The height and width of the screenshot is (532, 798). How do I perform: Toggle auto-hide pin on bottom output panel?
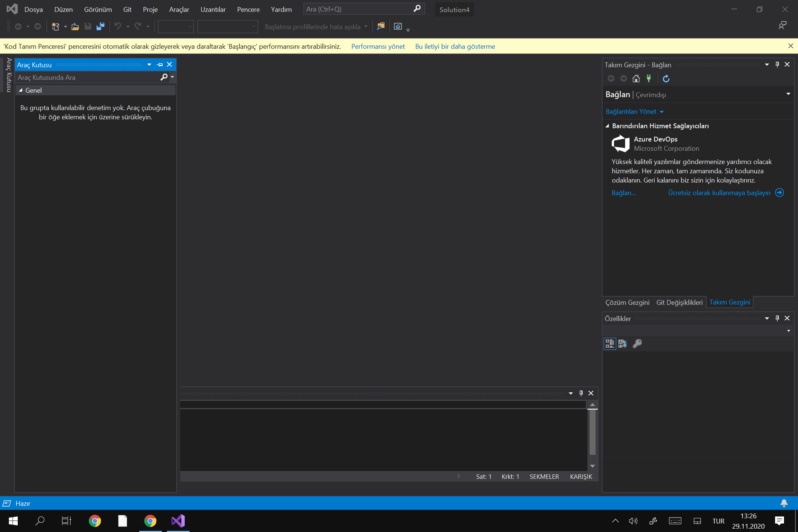(x=581, y=393)
